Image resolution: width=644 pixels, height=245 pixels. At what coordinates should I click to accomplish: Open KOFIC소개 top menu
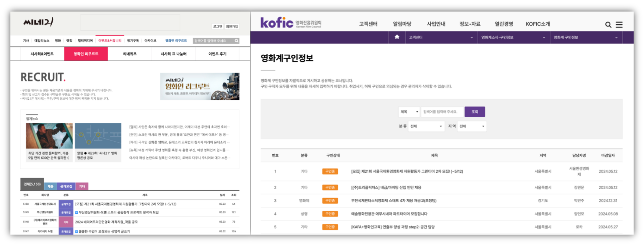click(x=538, y=24)
